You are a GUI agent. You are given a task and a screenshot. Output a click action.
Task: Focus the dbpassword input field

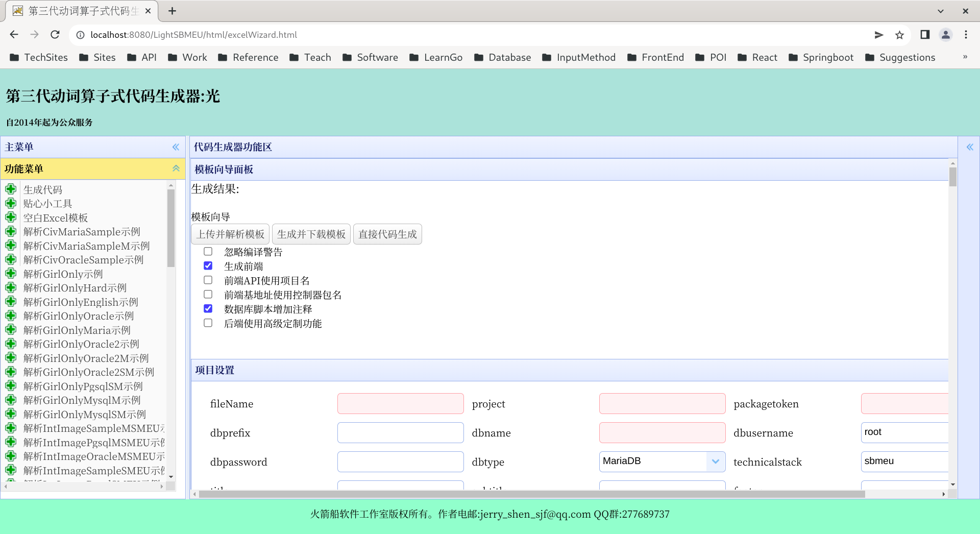tap(401, 462)
